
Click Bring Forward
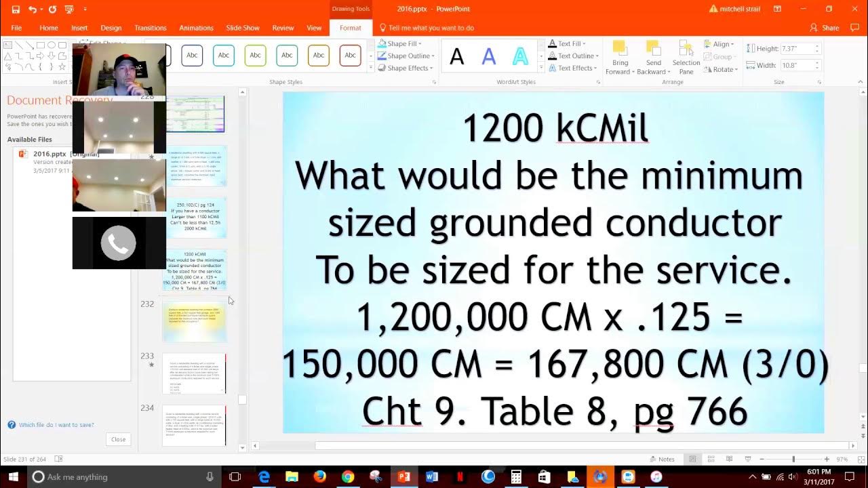coord(618,58)
